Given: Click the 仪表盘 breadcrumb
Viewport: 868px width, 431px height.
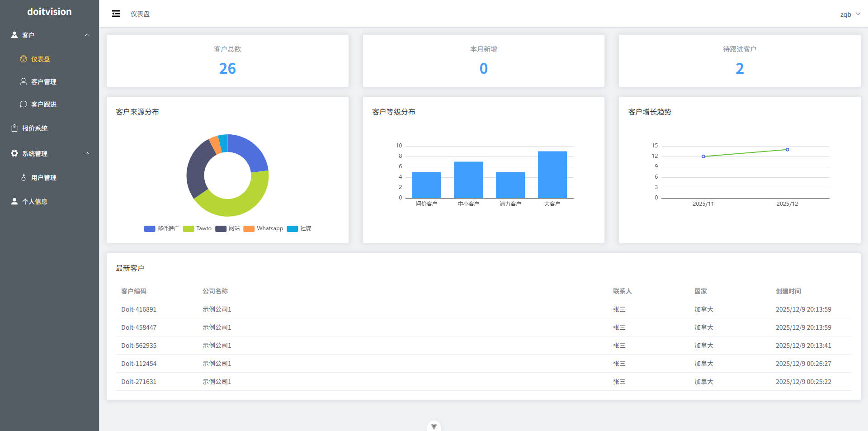Looking at the screenshot, I should click(140, 14).
